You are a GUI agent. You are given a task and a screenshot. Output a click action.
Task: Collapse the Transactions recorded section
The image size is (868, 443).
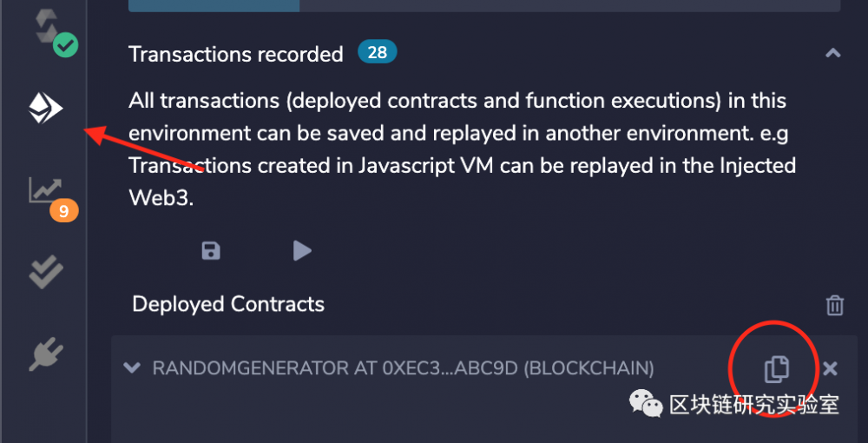coord(832,54)
